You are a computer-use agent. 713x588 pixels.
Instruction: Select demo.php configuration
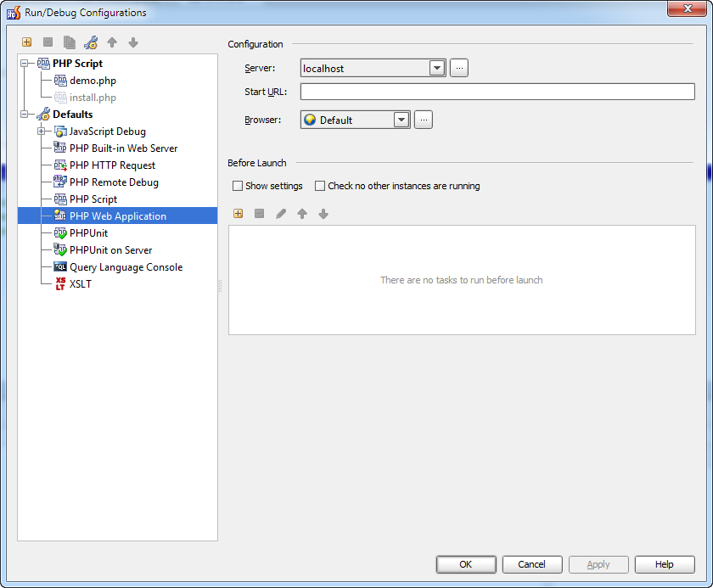[93, 81]
